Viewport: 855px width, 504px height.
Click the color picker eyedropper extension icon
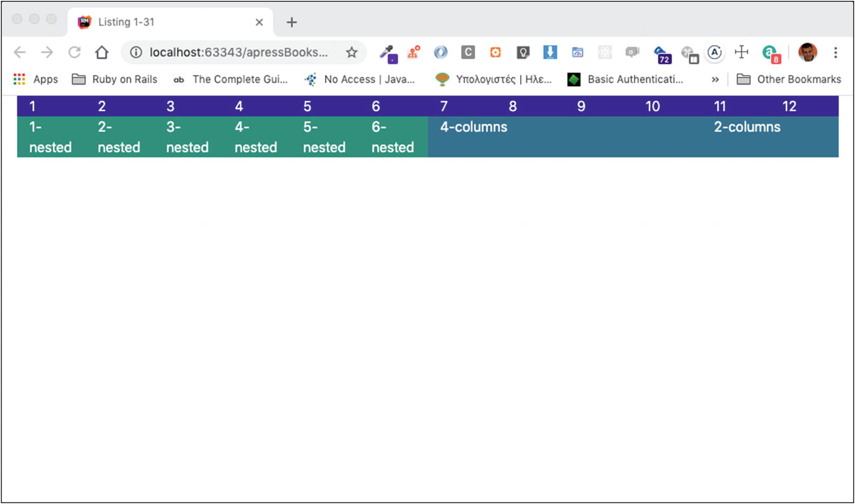pyautogui.click(x=388, y=53)
